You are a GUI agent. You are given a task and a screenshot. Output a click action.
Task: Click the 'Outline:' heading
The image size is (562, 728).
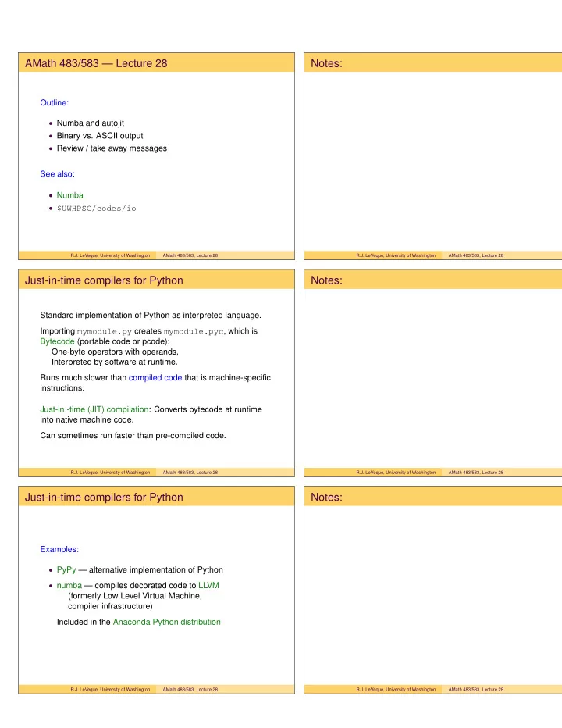pos(55,102)
